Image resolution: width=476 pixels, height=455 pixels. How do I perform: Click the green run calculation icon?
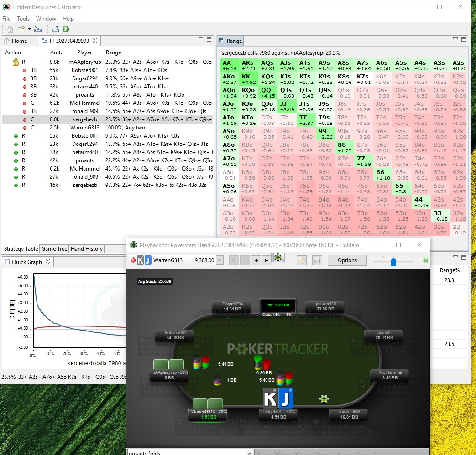point(66,29)
